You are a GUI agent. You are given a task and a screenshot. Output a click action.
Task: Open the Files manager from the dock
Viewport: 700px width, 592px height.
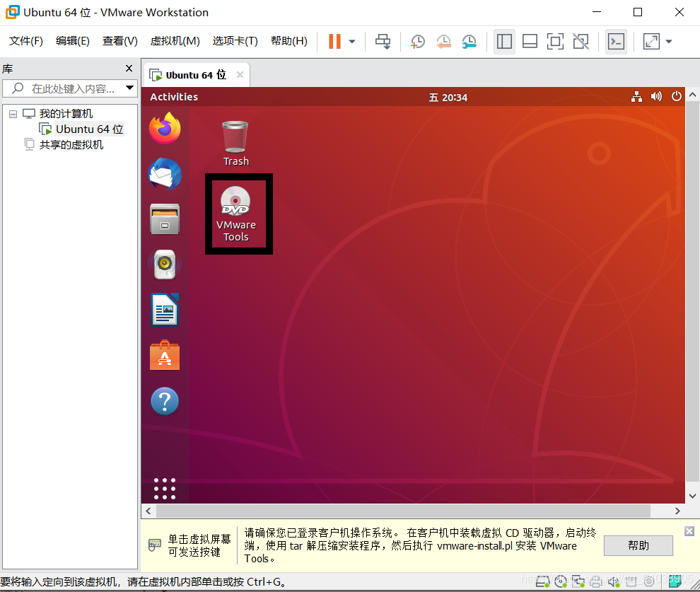[x=165, y=219]
